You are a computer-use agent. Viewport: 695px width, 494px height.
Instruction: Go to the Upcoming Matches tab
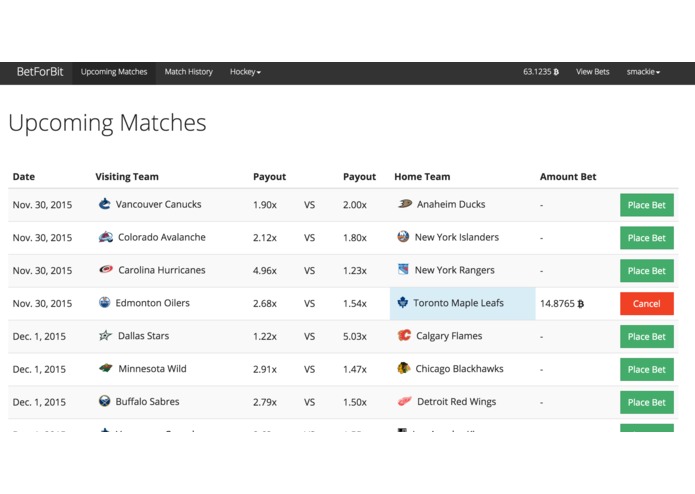click(x=114, y=72)
